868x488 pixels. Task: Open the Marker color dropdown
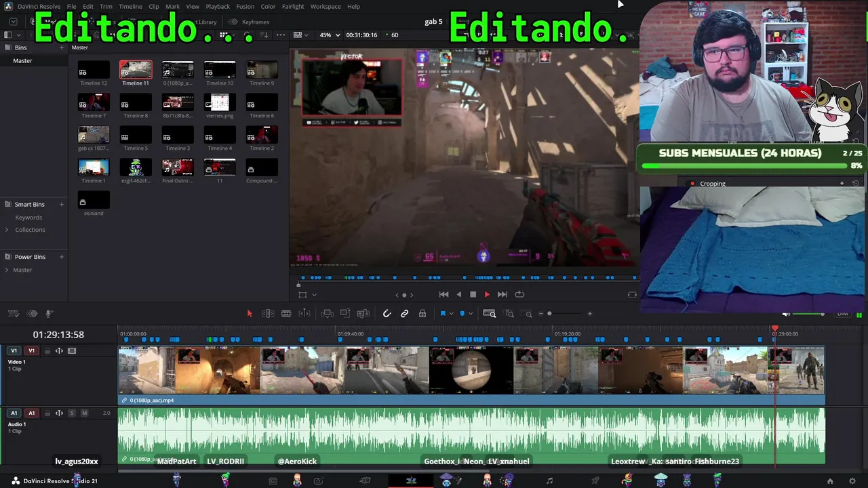click(x=471, y=314)
